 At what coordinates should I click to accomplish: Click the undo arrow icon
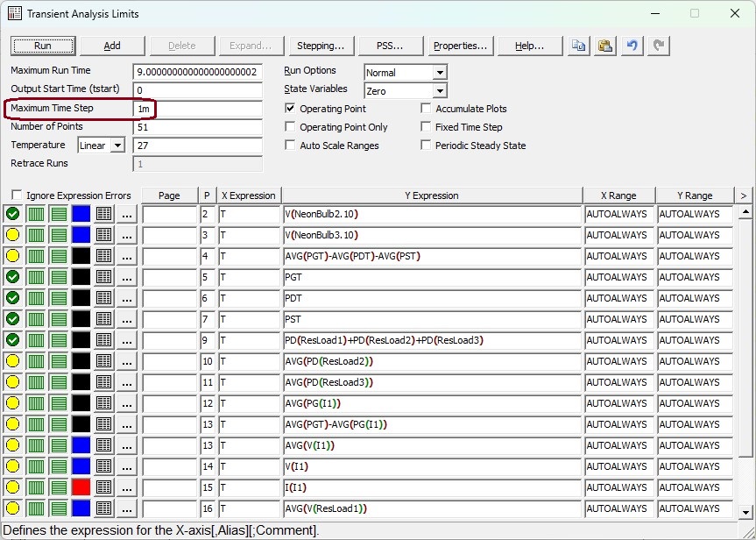coord(632,46)
